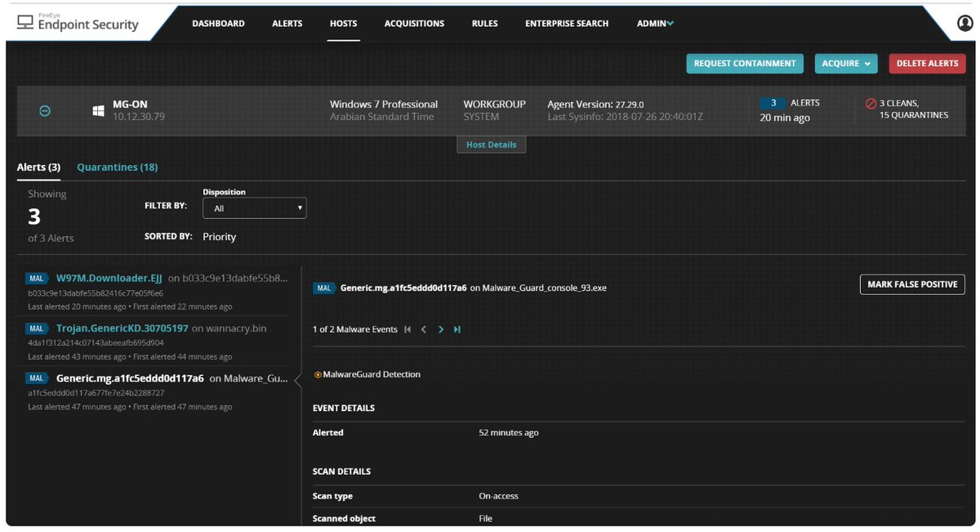
Task: Click the On-access scan type value
Action: click(498, 496)
